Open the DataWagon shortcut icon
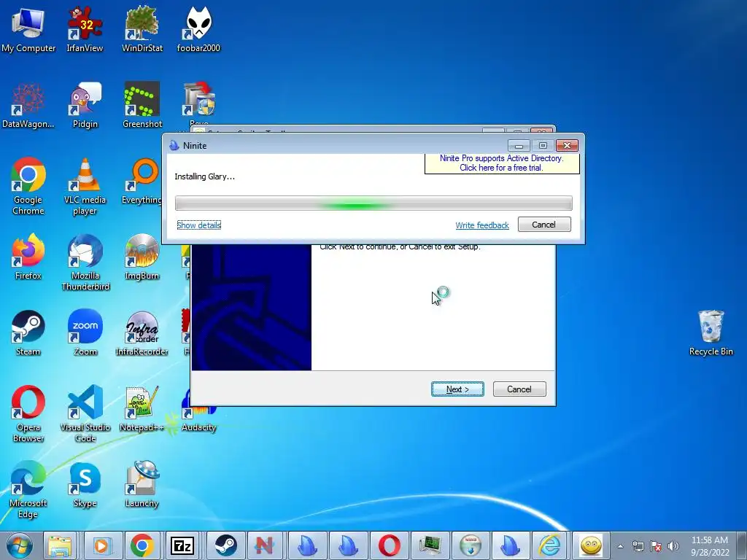 tap(28, 105)
